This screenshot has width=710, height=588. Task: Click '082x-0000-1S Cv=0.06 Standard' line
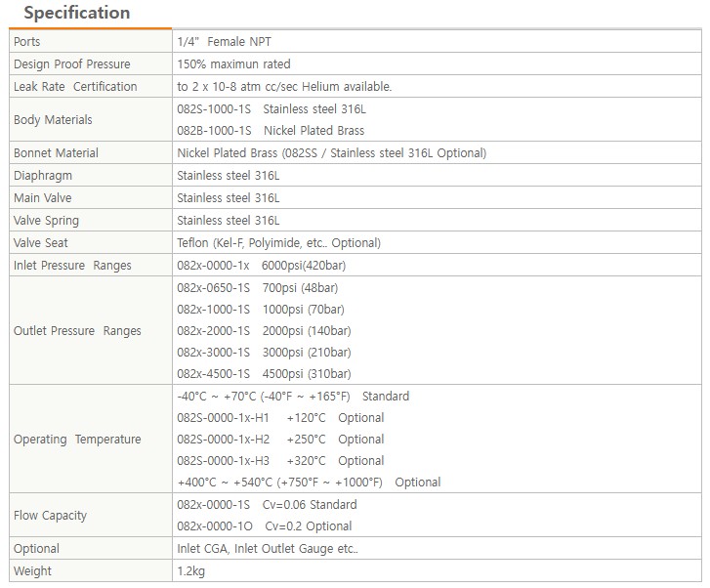point(267,505)
